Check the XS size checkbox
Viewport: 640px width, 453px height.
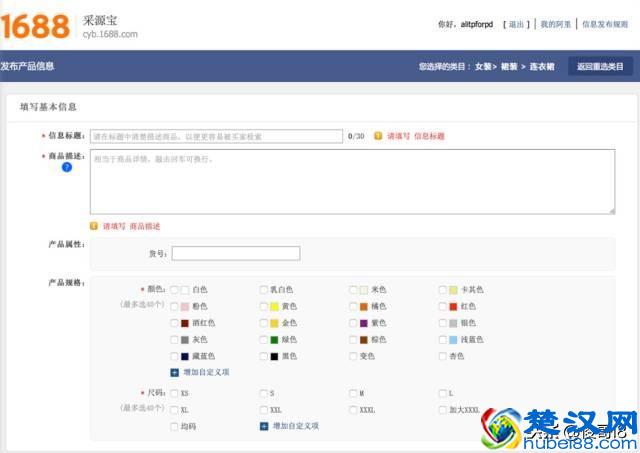[174, 393]
